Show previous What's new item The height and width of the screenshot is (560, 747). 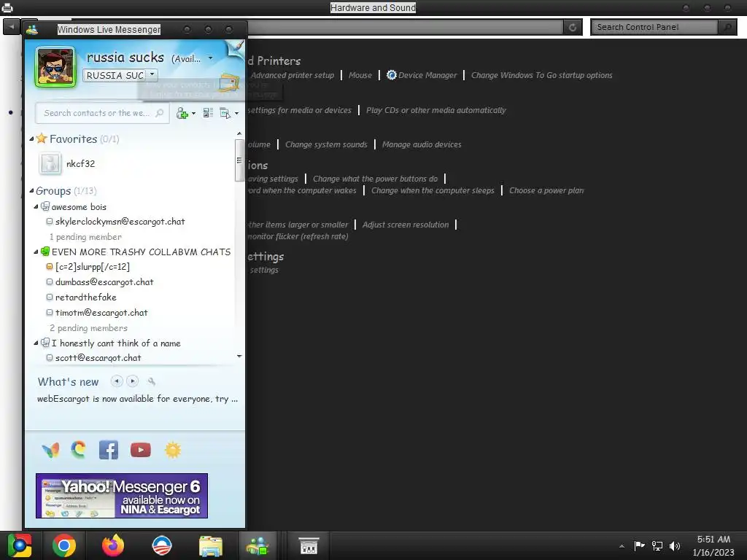click(117, 381)
